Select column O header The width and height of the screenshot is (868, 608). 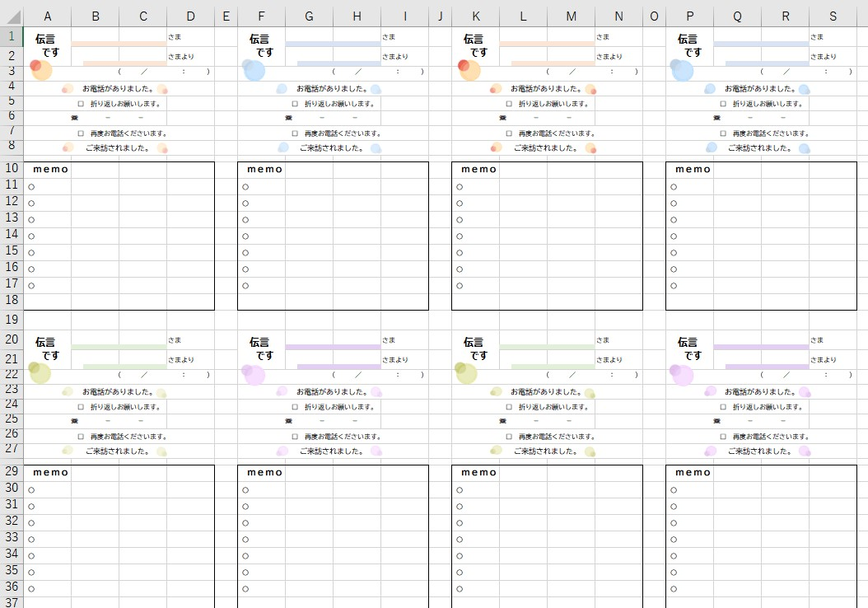655,16
